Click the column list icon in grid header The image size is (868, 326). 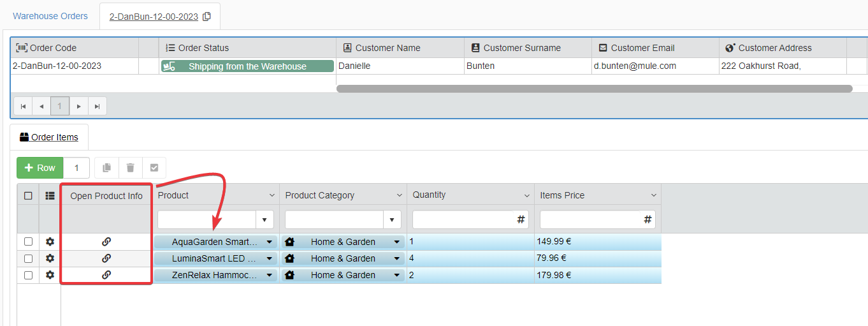pos(50,196)
